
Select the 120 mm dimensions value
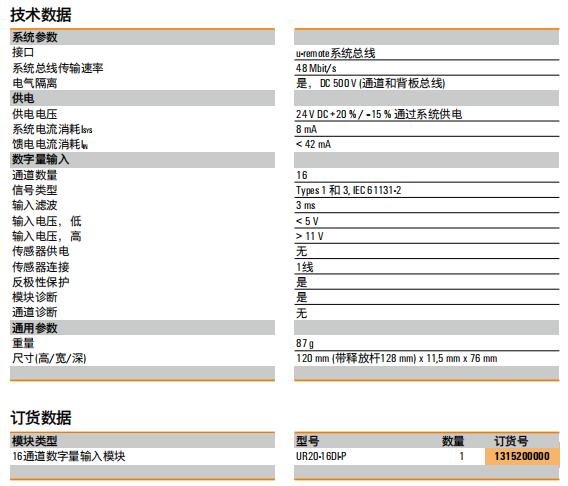(397, 358)
